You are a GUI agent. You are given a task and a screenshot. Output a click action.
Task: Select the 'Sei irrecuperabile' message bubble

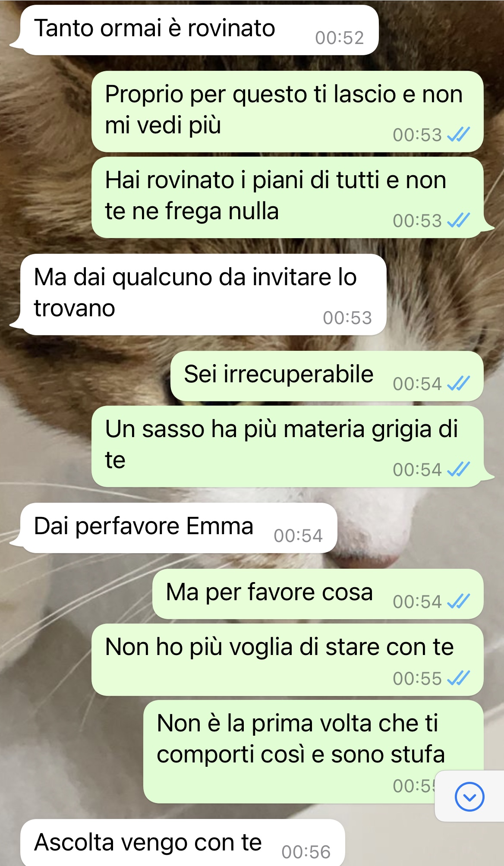(327, 376)
